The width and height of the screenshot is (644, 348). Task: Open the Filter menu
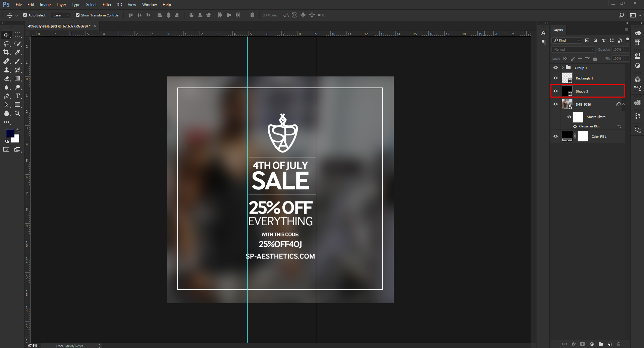(107, 5)
